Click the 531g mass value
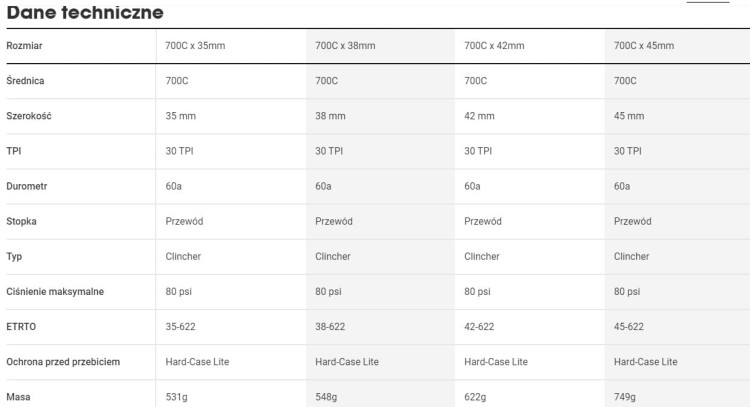Image resolution: width=750 pixels, height=407 pixels. point(176,397)
